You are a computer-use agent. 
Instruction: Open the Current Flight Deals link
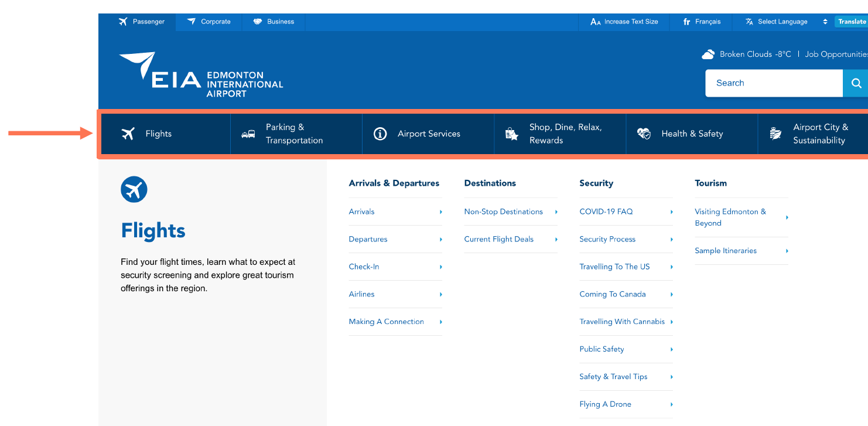[x=498, y=239]
